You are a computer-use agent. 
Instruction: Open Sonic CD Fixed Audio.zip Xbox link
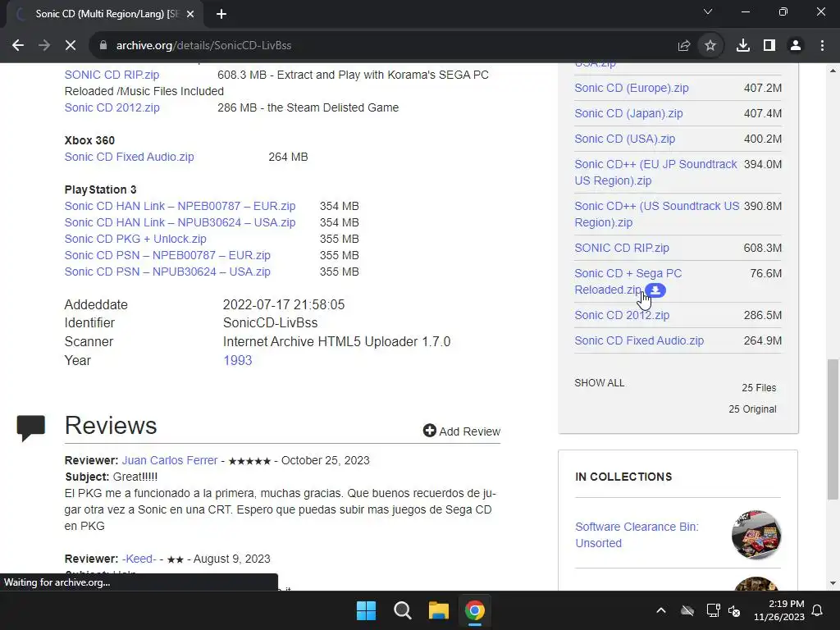[x=129, y=157]
